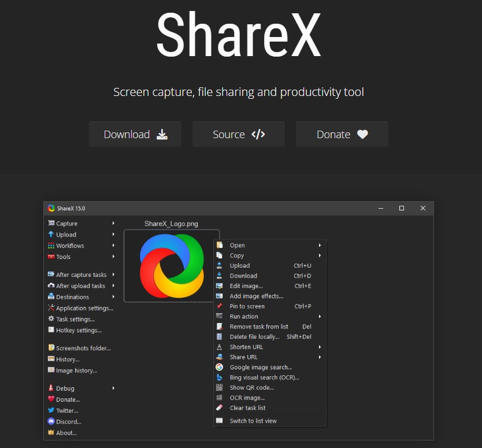Click the Donate button with white heart
The width and height of the screenshot is (482, 448).
[x=342, y=134]
